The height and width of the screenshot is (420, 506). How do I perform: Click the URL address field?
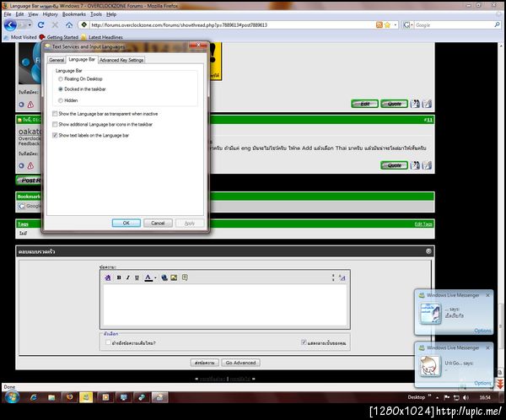point(233,24)
